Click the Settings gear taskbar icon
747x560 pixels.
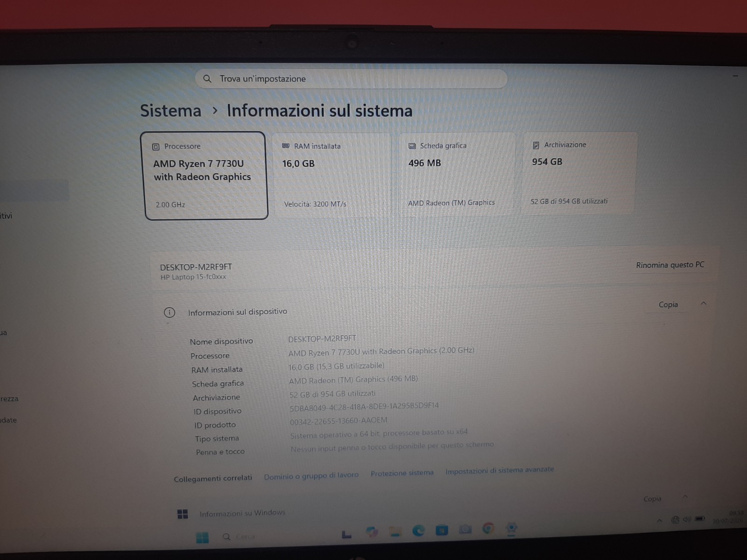point(512,528)
